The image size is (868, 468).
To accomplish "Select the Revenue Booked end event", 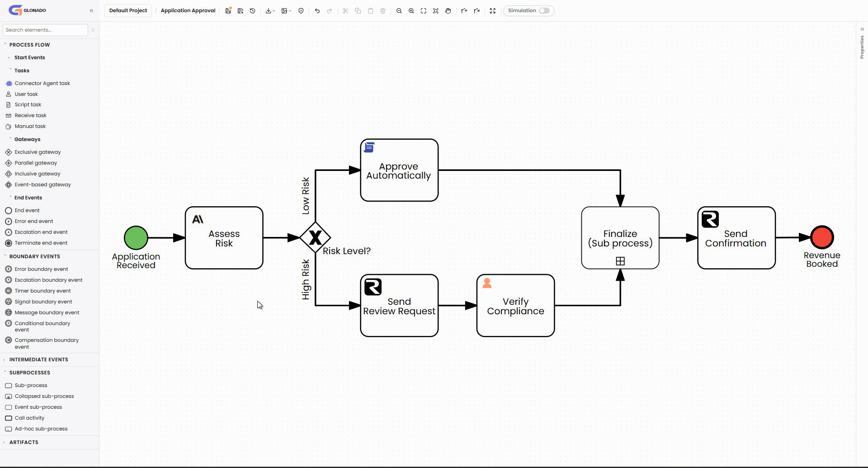I will coord(822,237).
